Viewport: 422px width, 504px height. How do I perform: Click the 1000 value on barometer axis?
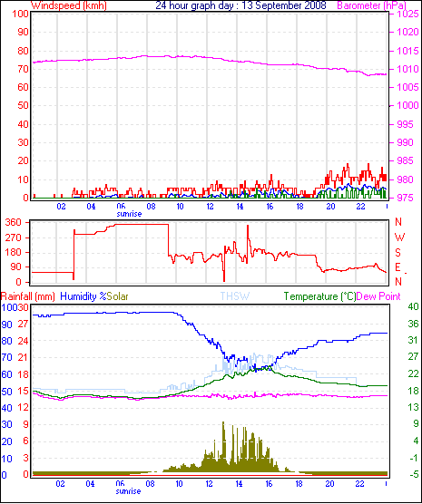pyautogui.click(x=407, y=105)
